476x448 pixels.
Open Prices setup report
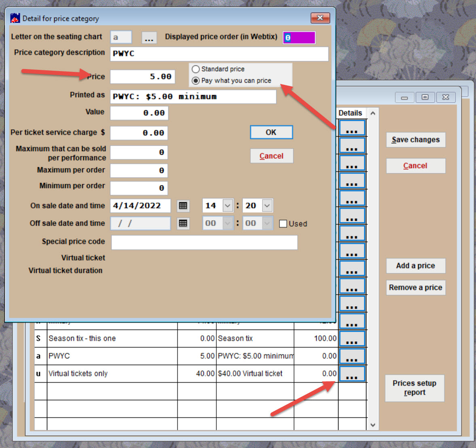tap(415, 388)
